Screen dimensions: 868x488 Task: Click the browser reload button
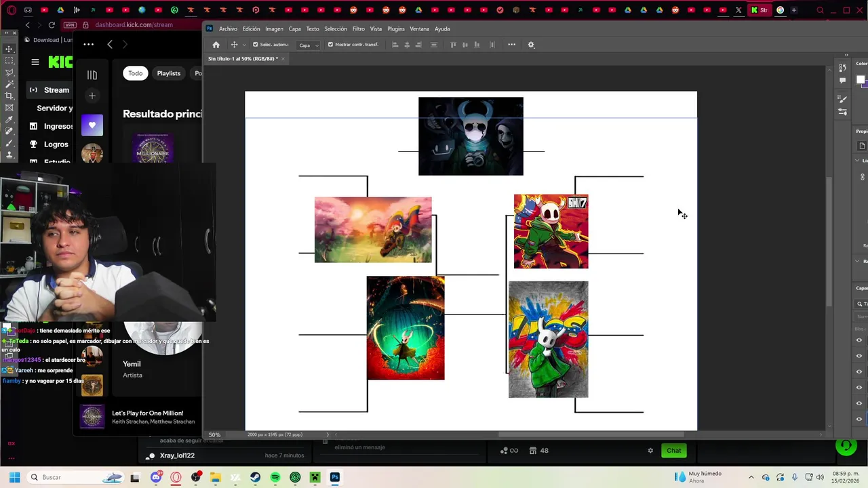click(x=52, y=25)
